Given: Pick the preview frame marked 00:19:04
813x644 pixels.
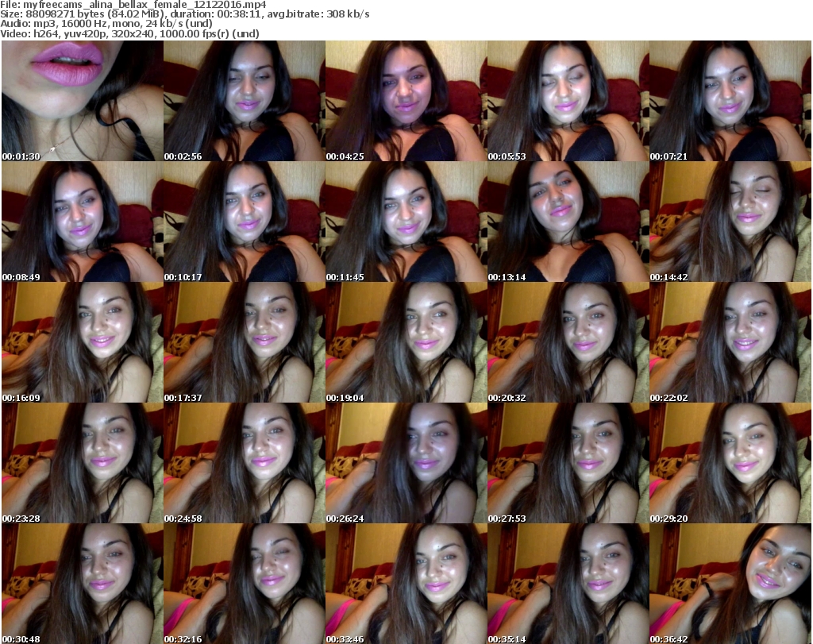Looking at the screenshot, I should (406, 342).
